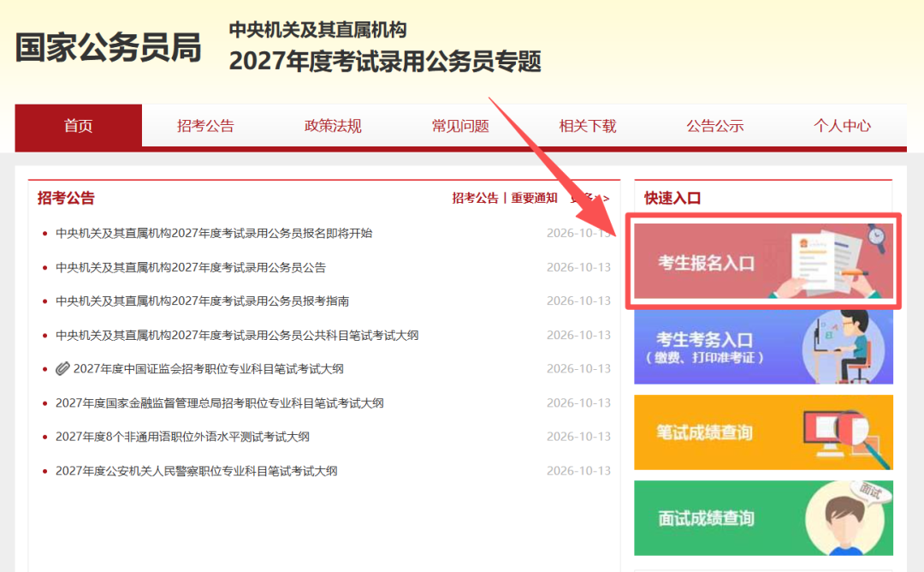This screenshot has width=924, height=572.
Task: Click the 快速入口 section heading
Action: (x=672, y=198)
